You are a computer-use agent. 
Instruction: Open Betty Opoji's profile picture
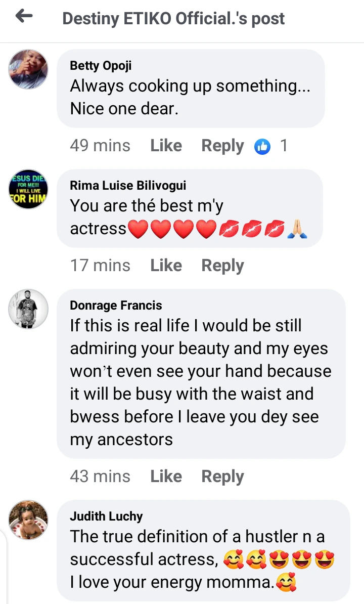click(x=28, y=69)
